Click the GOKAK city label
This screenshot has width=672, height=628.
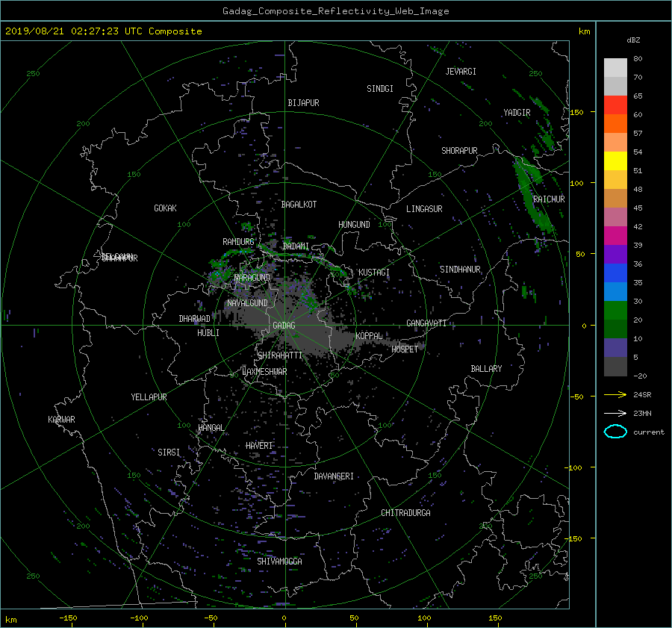point(166,208)
